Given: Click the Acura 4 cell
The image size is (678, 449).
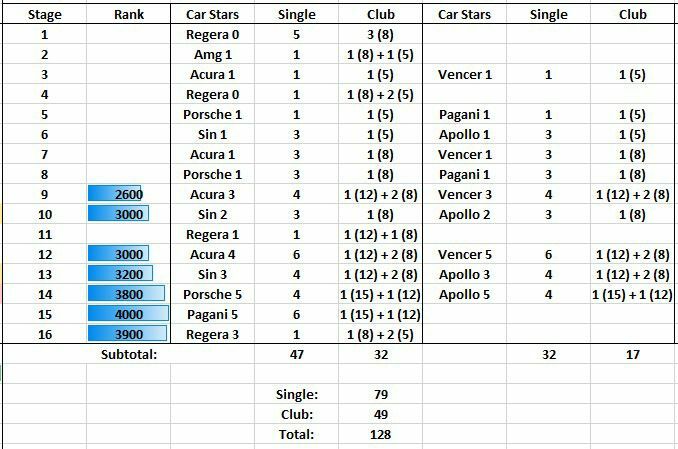Looking at the screenshot, I should (x=211, y=254).
